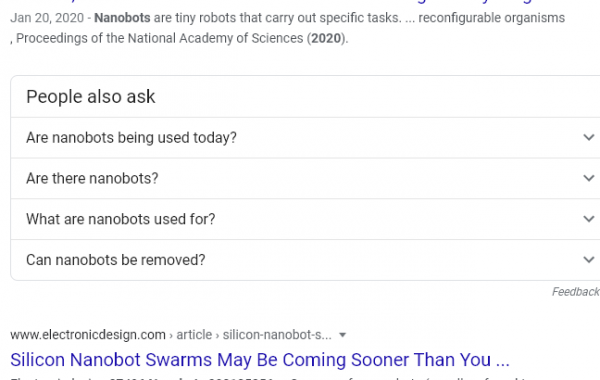Open the dropdown triangle beside the electronicdesign URL
The width and height of the screenshot is (600, 380).
[342, 335]
